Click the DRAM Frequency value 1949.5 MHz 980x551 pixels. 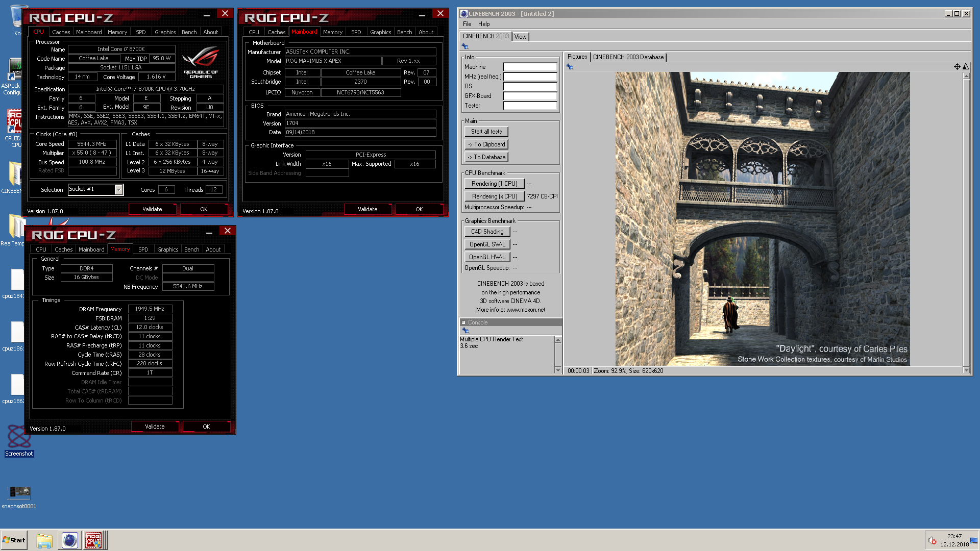pos(150,309)
